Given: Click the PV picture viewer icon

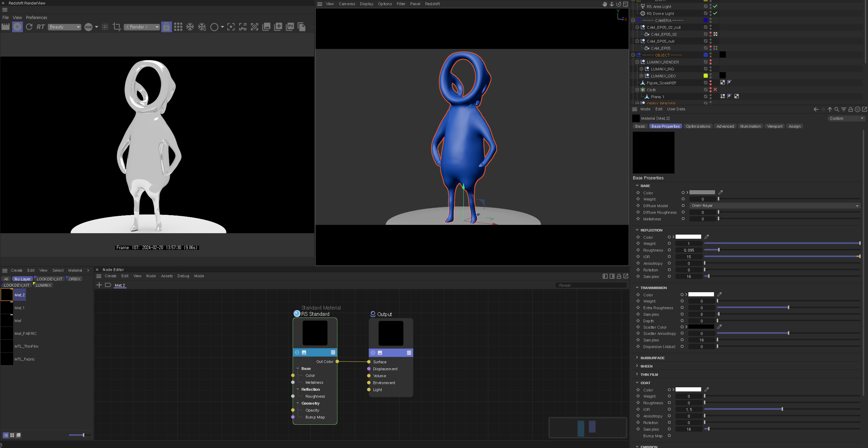Looking at the screenshot, I should [x=290, y=27].
